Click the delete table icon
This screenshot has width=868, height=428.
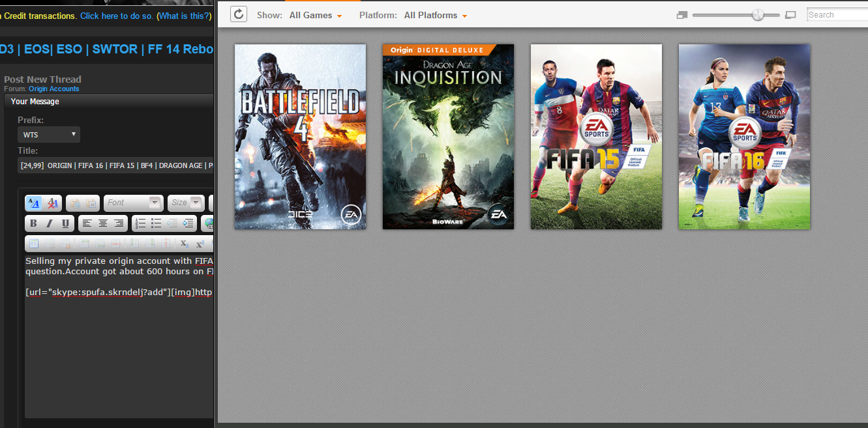coord(65,244)
